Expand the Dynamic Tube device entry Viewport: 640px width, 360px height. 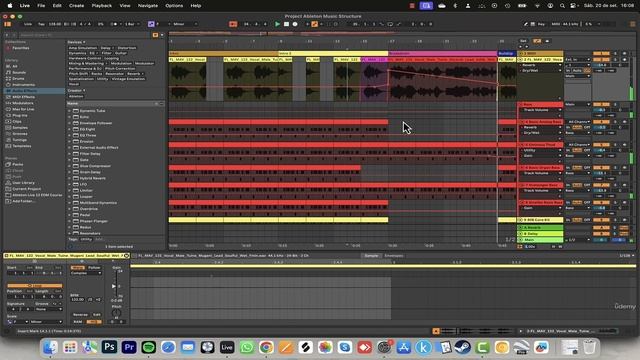[70, 111]
